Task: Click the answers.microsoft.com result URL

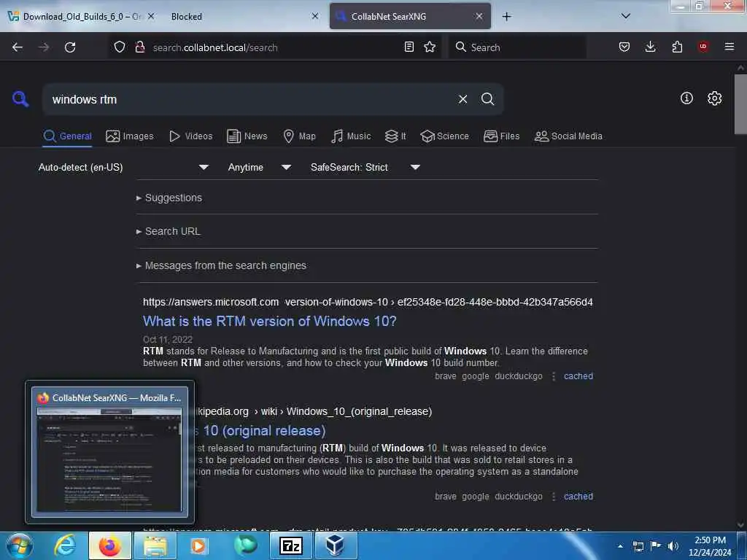Action: tap(368, 302)
